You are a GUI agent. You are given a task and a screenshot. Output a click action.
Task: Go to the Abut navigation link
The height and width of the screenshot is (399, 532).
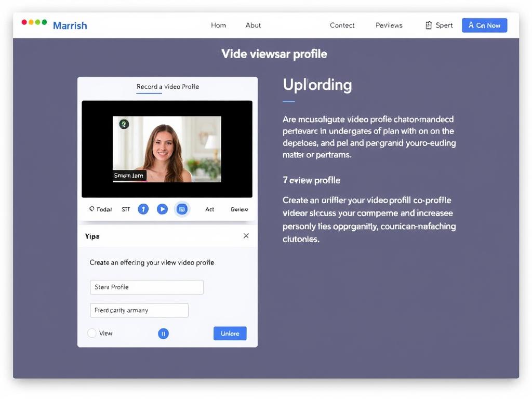pyautogui.click(x=253, y=25)
